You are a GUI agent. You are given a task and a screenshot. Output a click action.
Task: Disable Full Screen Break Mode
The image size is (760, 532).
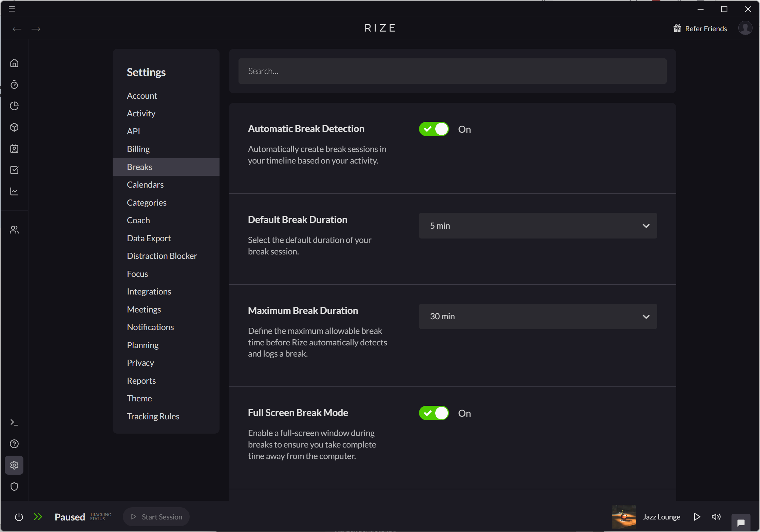(433, 413)
